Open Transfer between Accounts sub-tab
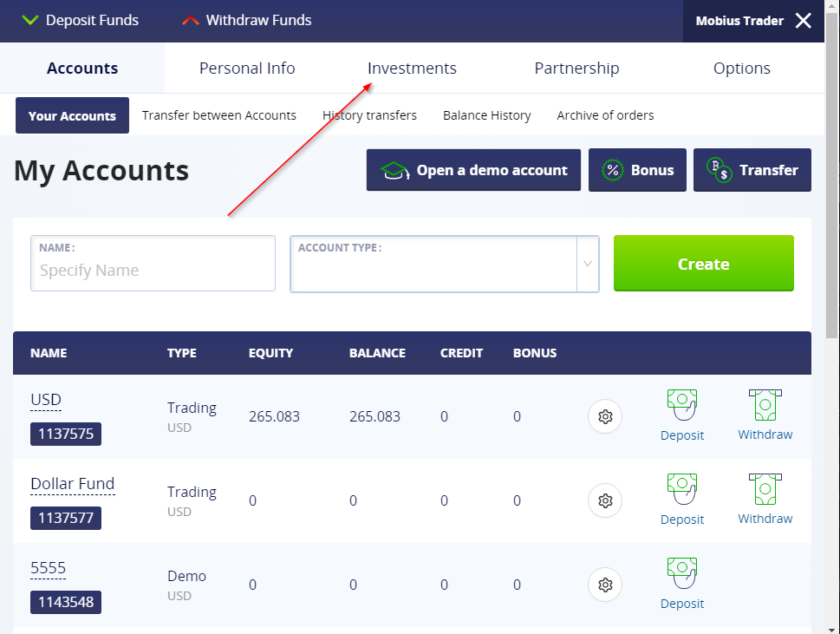This screenshot has width=840, height=634. 219,115
